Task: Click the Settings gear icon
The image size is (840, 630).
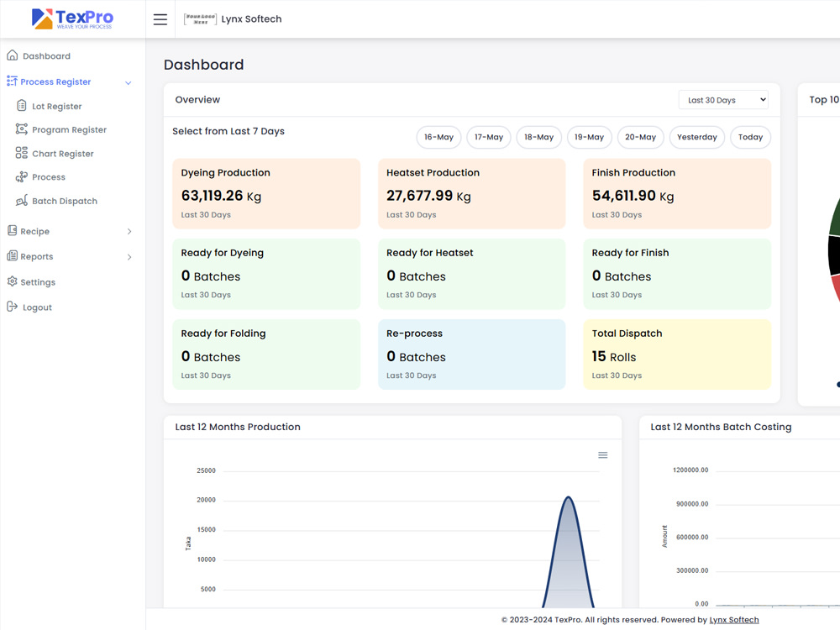Action: tap(13, 281)
